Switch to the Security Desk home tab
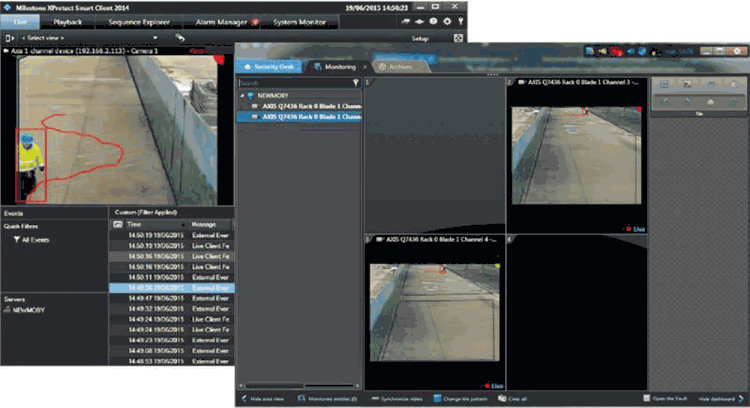The image size is (750, 408). pos(269,67)
